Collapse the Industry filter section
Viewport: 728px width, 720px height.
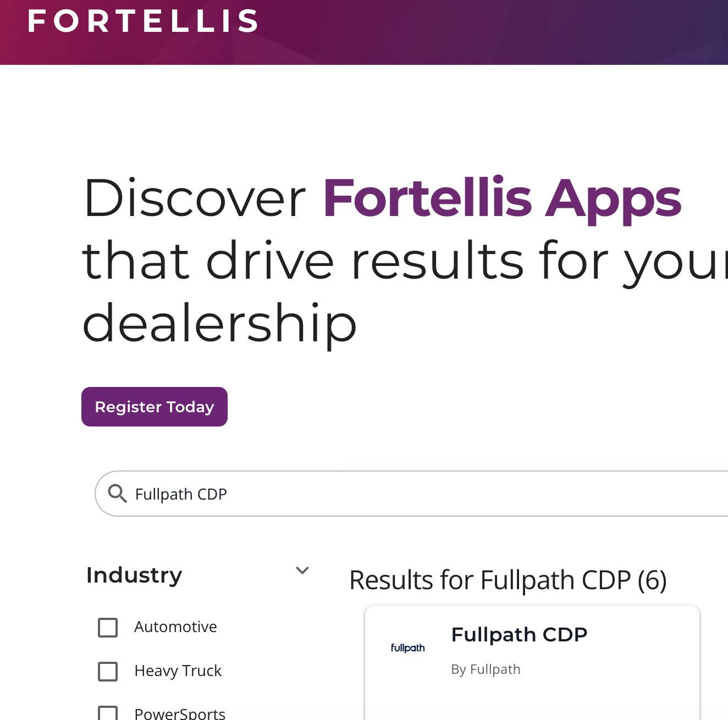(302, 571)
